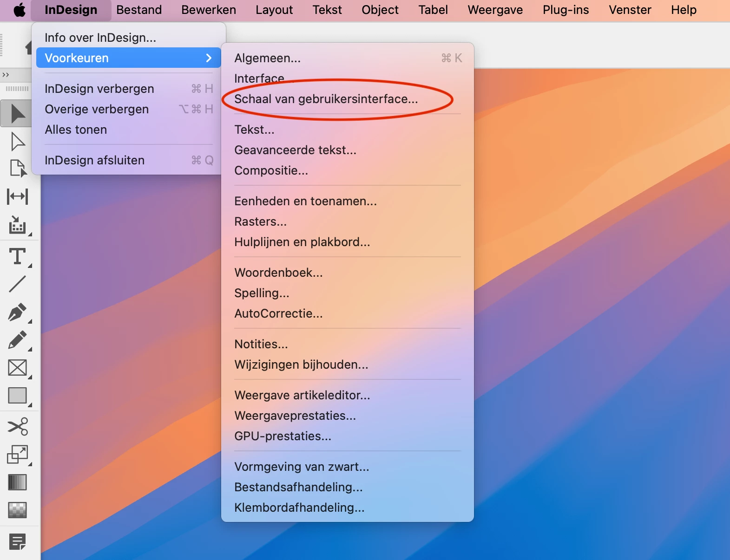Screen dimensions: 730x560
Task: Select the Page tool
Action: pyautogui.click(x=18, y=169)
